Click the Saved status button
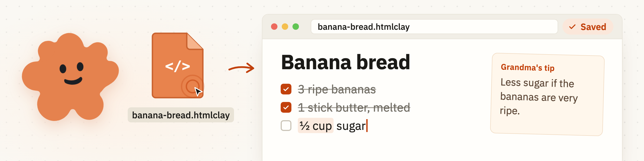 588,27
